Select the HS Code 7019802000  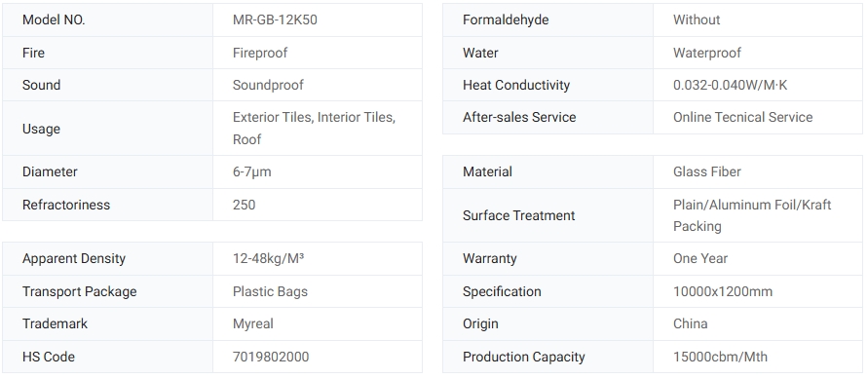click(x=271, y=357)
